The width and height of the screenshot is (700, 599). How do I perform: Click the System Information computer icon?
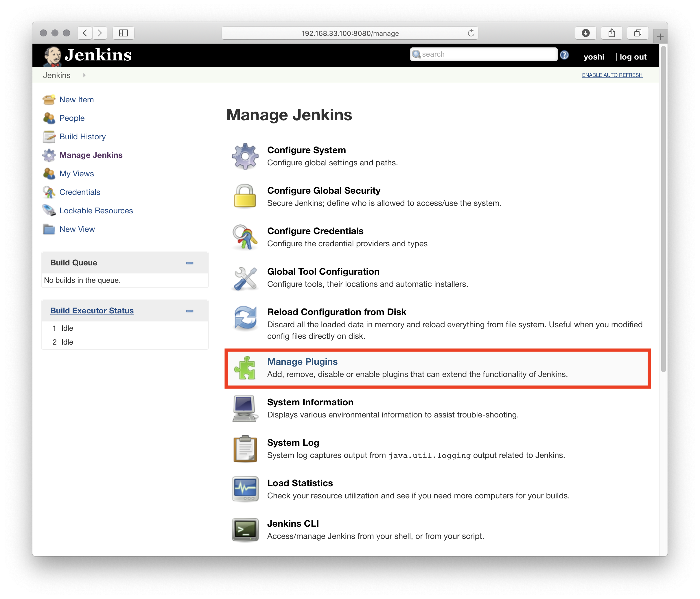[x=245, y=408]
